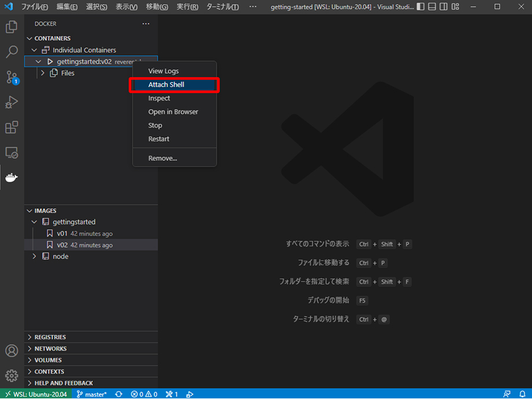532x399 pixels.
Task: Open Run and Debug view
Action: 12,102
